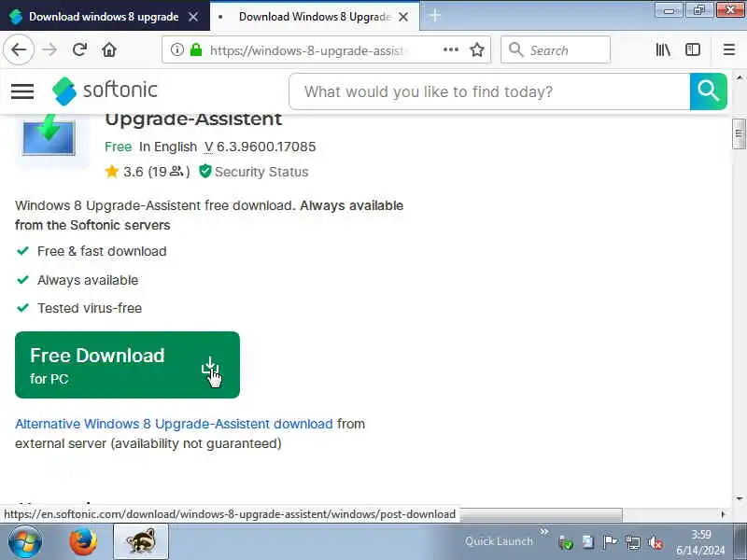Click the forward navigation arrow

(49, 49)
